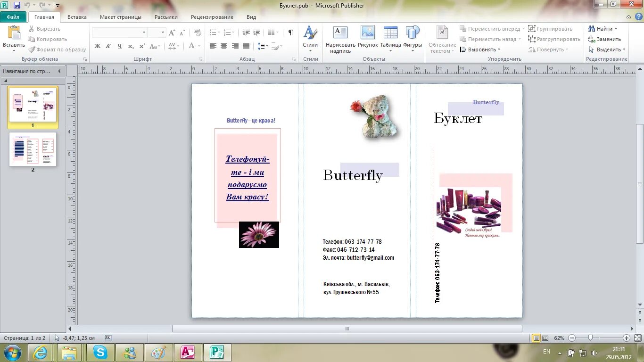Screen dimensions: 644x362
Task: Click Ungroup (Разгруппировать) icon
Action: tap(532, 39)
